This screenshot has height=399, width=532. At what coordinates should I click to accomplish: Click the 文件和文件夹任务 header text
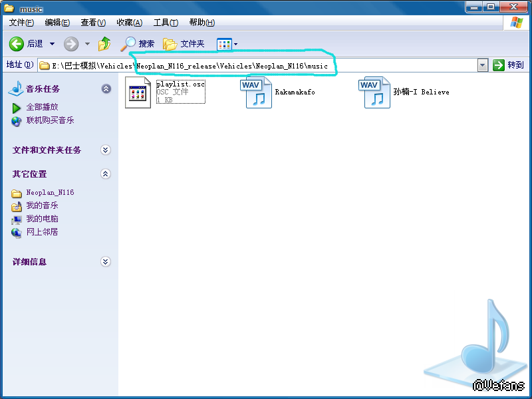47,150
